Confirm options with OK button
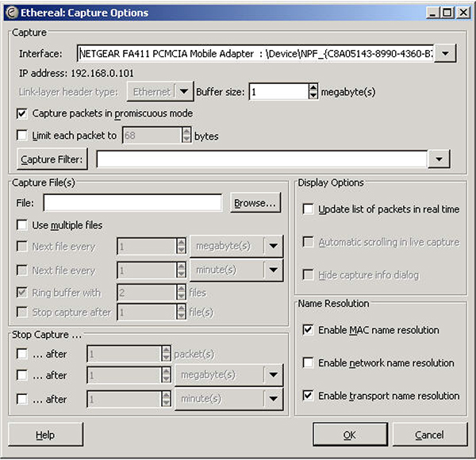 350,435
